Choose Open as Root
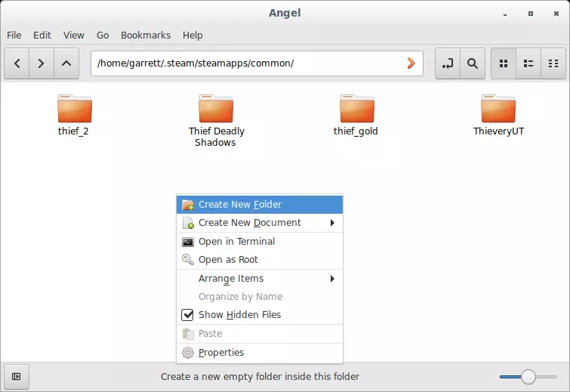570x392 pixels. point(260,260)
